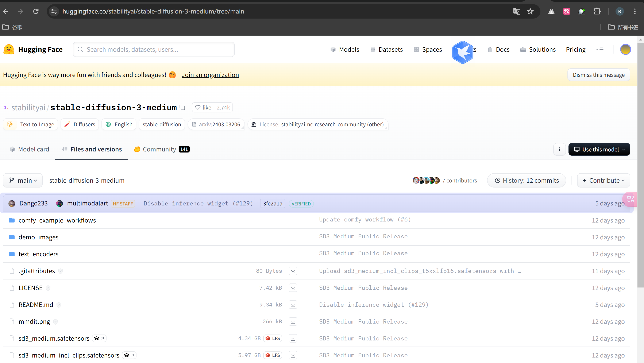
Task: Click the browser address bar URL
Action: click(x=153, y=12)
